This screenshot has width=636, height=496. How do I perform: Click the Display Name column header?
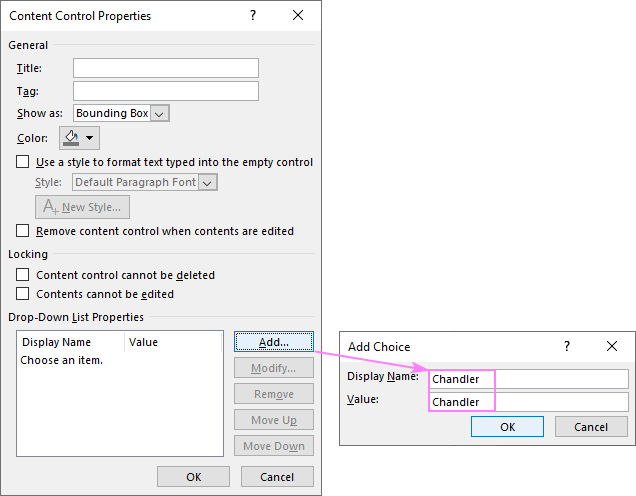71,342
